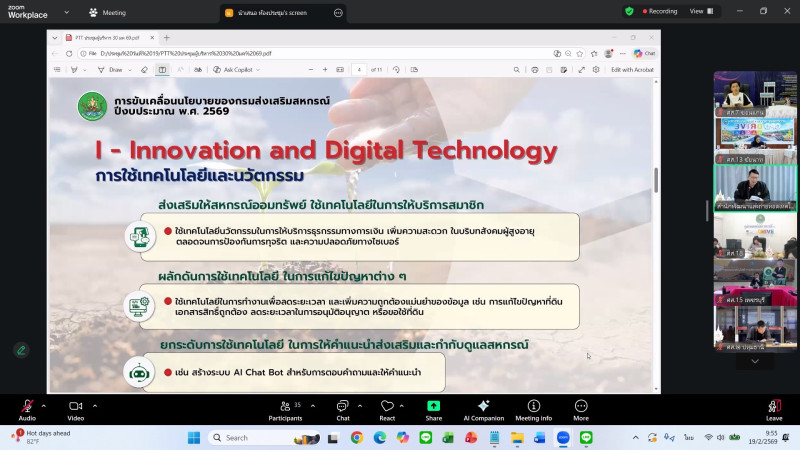Switch to the Meeting tab
Viewport: 800px width, 450px height.
(108, 12)
